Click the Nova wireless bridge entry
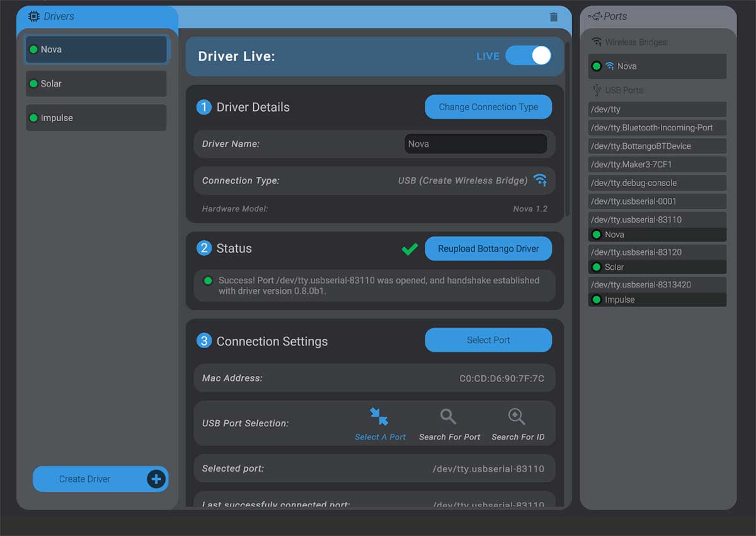Screen dimensions: 756x536 pos(657,66)
